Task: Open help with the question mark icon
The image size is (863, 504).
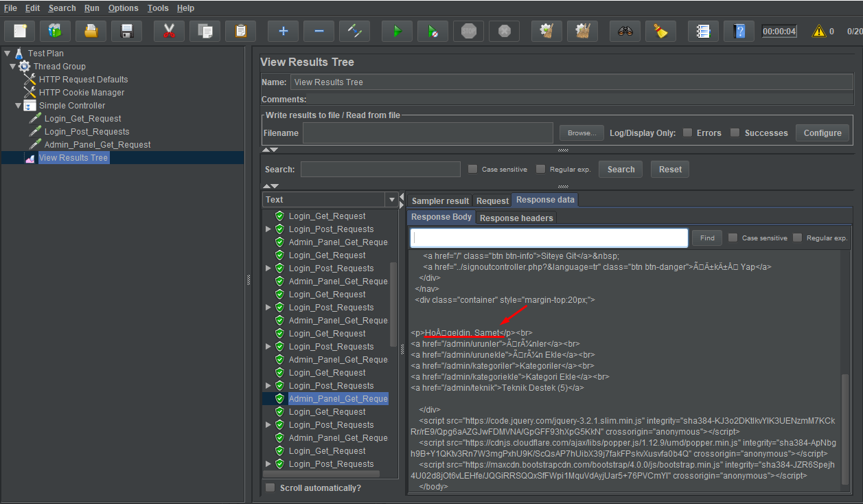Action: coord(739,31)
